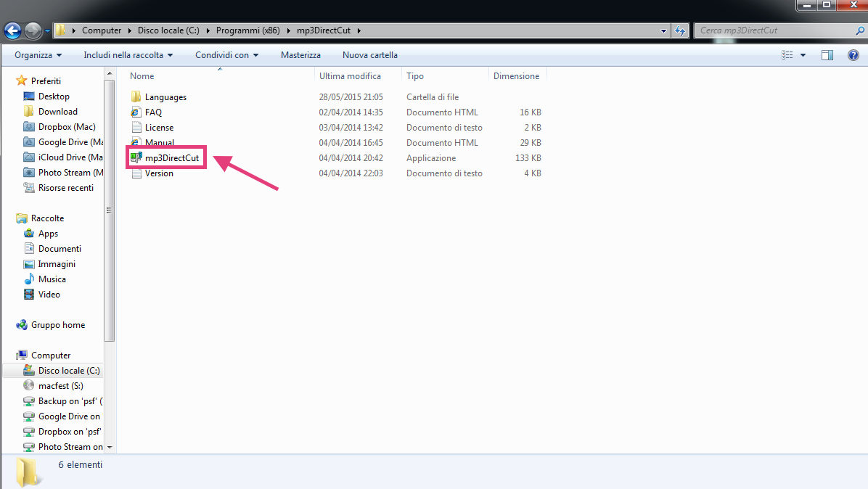
Task: Open 'Dropbox (Mac)' in Preferiti
Action: (x=67, y=127)
